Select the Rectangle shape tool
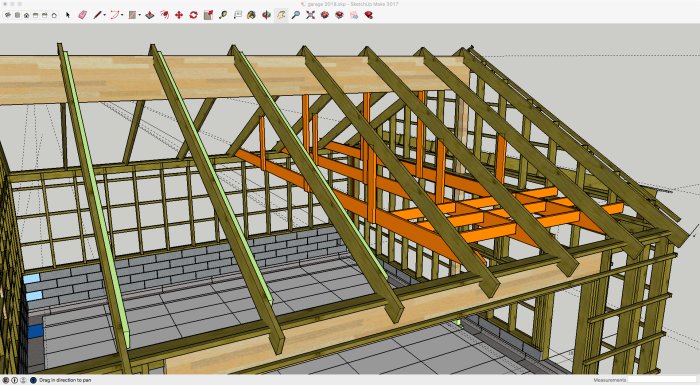 [x=132, y=15]
